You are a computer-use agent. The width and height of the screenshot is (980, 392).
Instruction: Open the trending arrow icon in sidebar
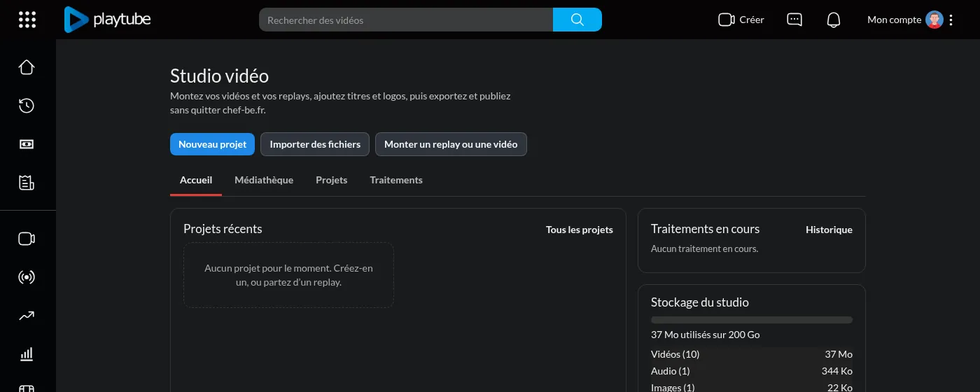27,316
